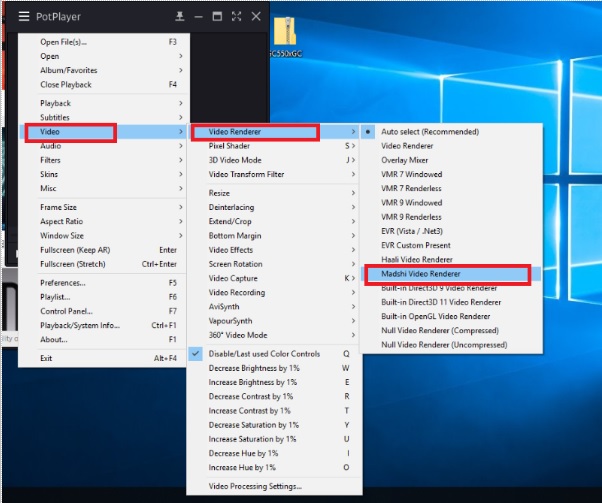Image resolution: width=602 pixels, height=503 pixels.
Task: Expand Album/Favorites submenu
Action: click(104, 70)
